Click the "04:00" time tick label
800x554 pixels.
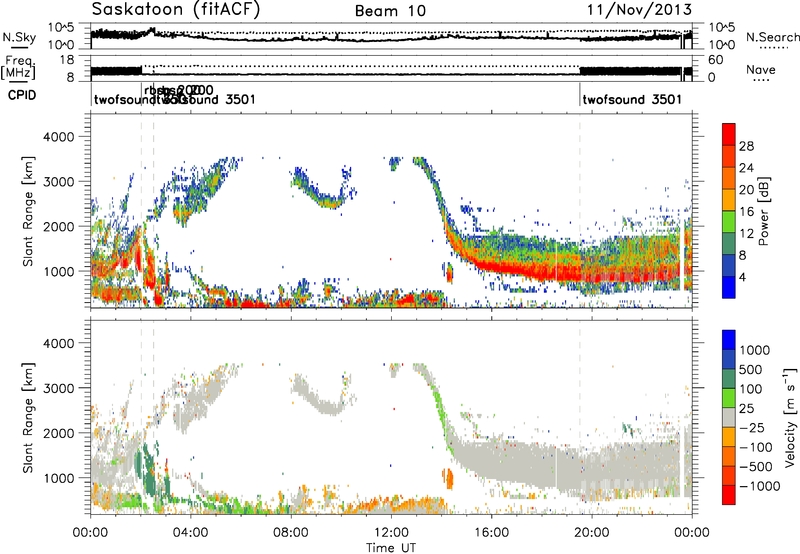point(190,533)
